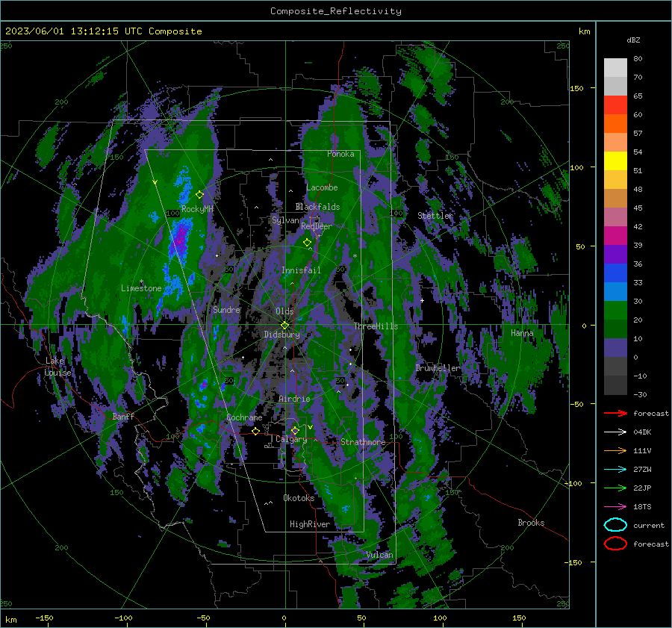Click the magenta 18TS arrow legend icon

click(615, 507)
